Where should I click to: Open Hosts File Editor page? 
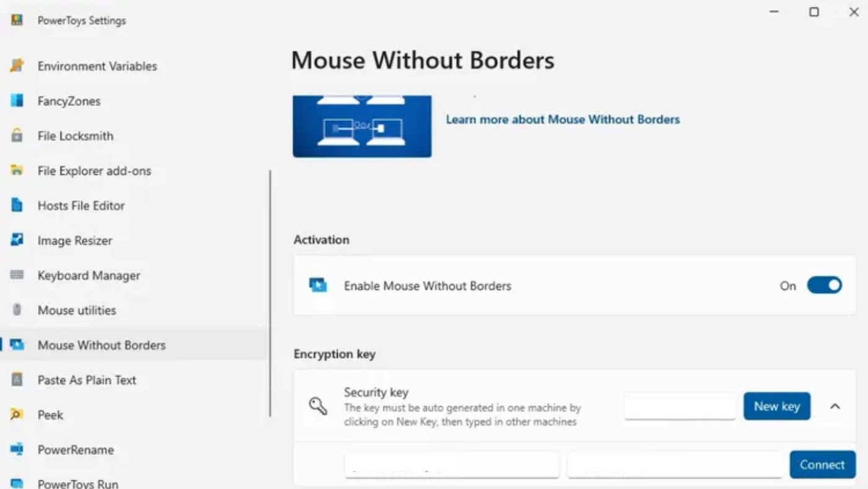coord(81,205)
